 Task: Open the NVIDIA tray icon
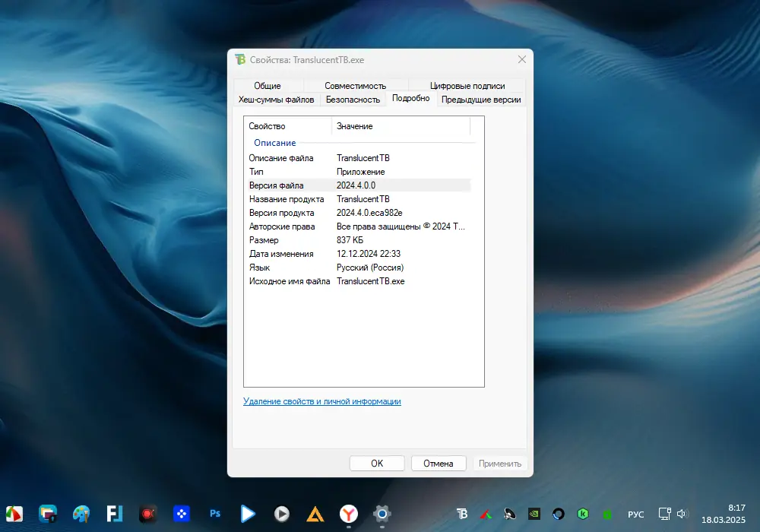[x=534, y=514]
